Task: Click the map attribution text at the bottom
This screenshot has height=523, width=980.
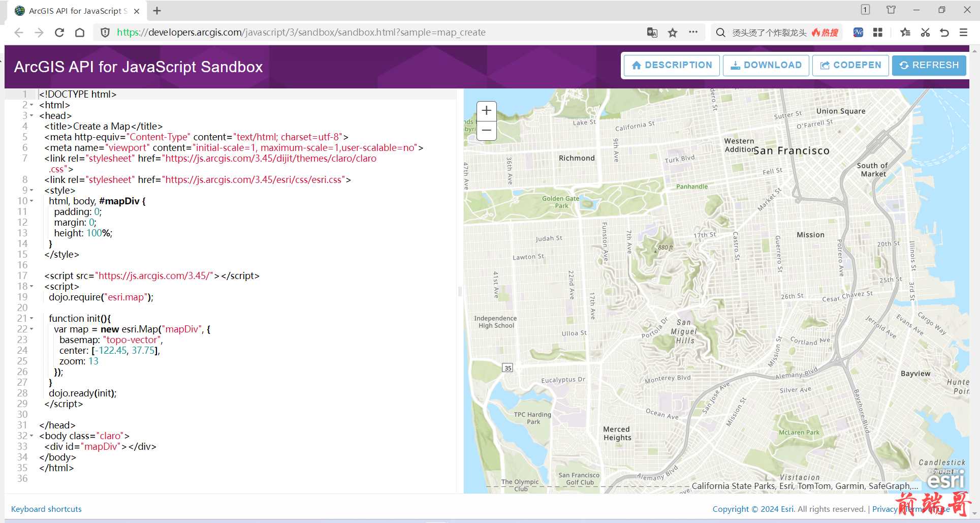Action: click(x=805, y=486)
